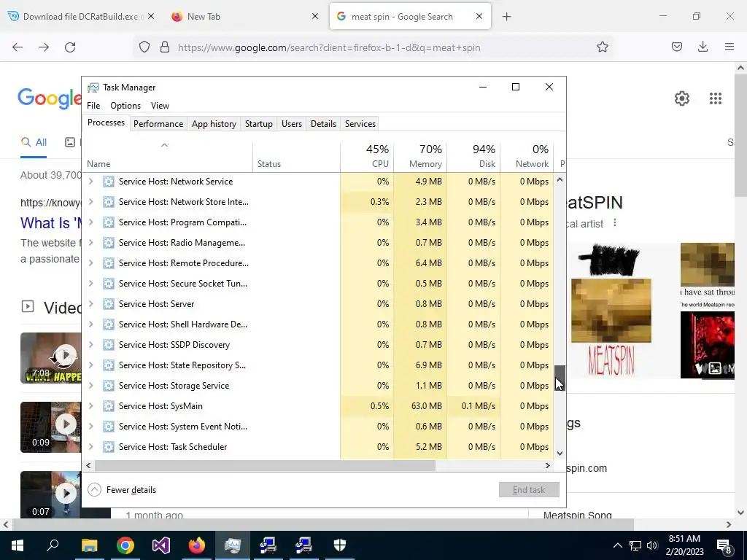Click gear icon of State Repository service
This screenshot has width=747, height=560.
(109, 365)
